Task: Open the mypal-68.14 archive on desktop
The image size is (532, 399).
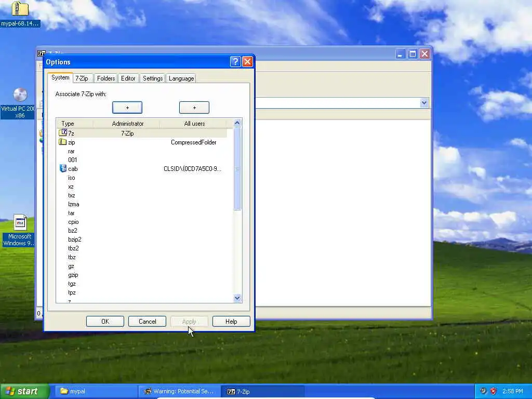Action: click(20, 14)
